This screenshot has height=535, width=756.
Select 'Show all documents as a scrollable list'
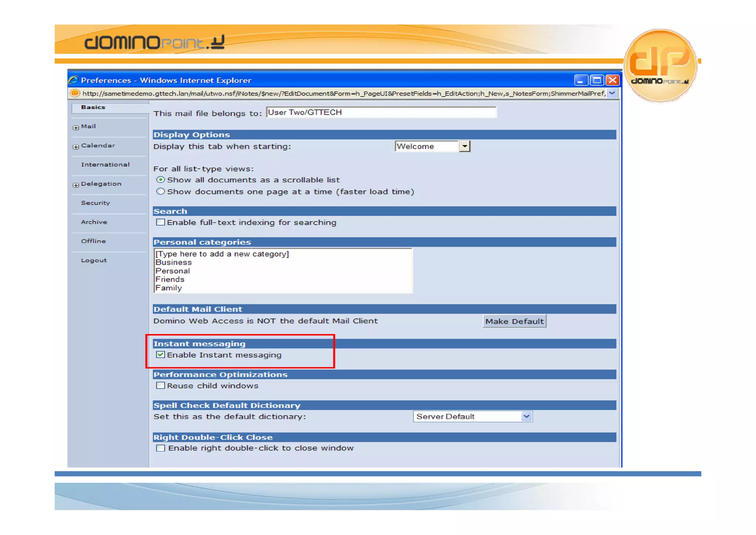coord(160,180)
